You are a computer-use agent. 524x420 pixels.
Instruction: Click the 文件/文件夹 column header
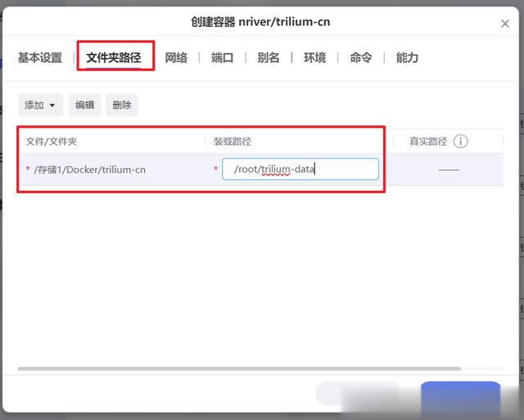coord(52,142)
